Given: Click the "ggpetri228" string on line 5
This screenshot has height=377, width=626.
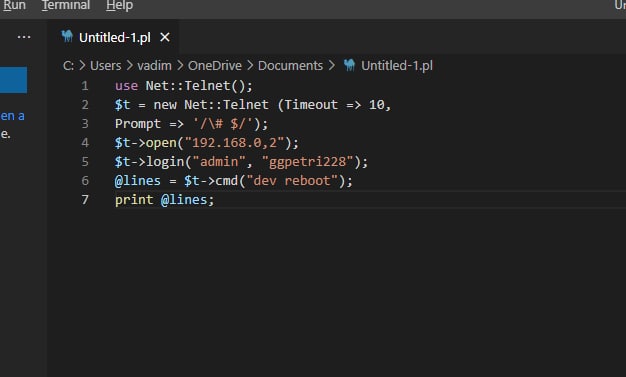Looking at the screenshot, I should [308, 162].
